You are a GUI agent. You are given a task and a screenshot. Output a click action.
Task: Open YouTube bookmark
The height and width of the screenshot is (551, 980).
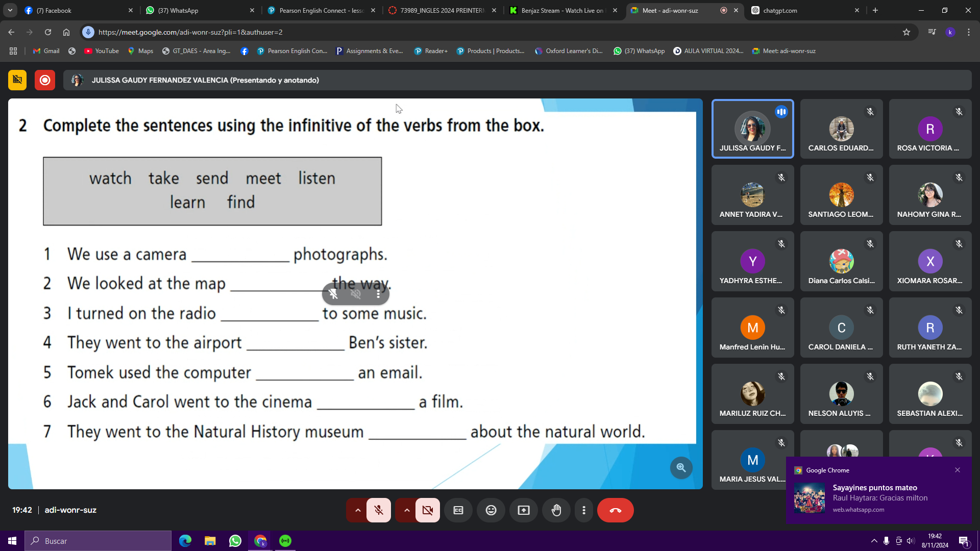click(x=102, y=51)
